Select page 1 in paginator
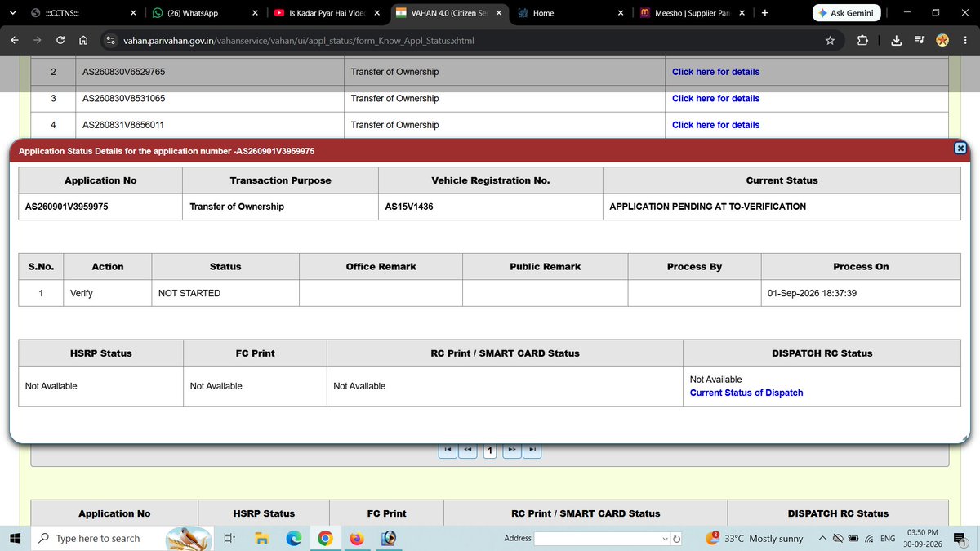The image size is (980, 551). point(490,451)
